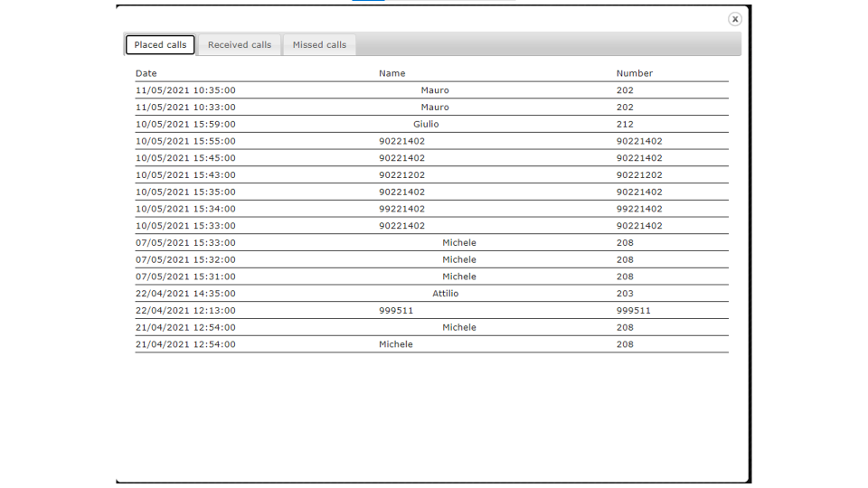
Task: Select the call dated 10/05/2021 15:55:00
Action: [x=432, y=141]
